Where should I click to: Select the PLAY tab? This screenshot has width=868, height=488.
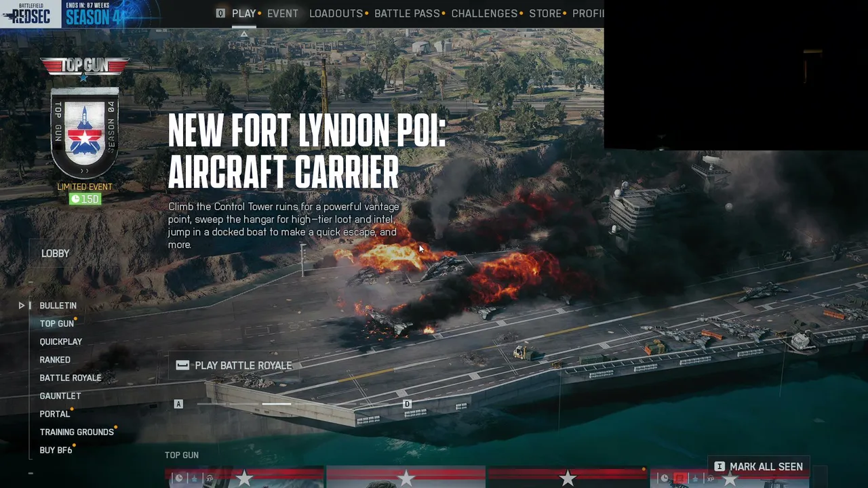pos(244,14)
